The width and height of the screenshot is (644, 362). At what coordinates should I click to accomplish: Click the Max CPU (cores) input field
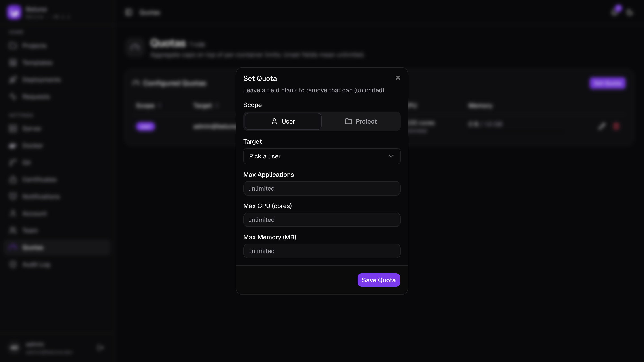tap(322, 220)
